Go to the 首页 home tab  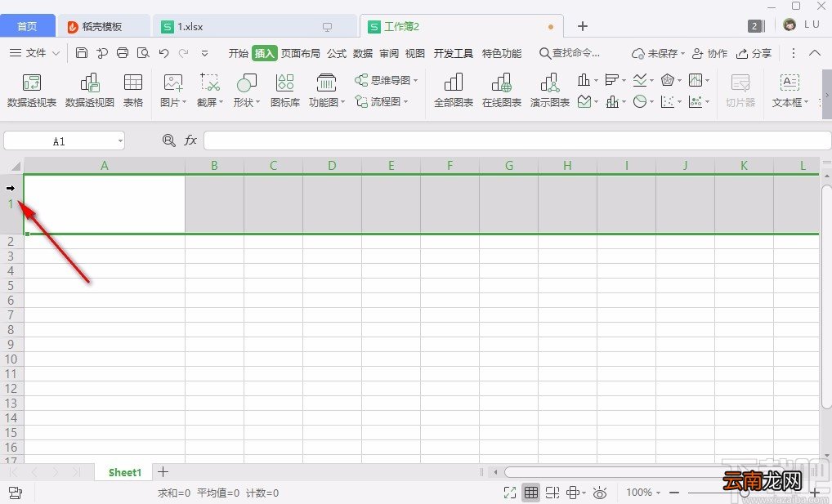(27, 26)
